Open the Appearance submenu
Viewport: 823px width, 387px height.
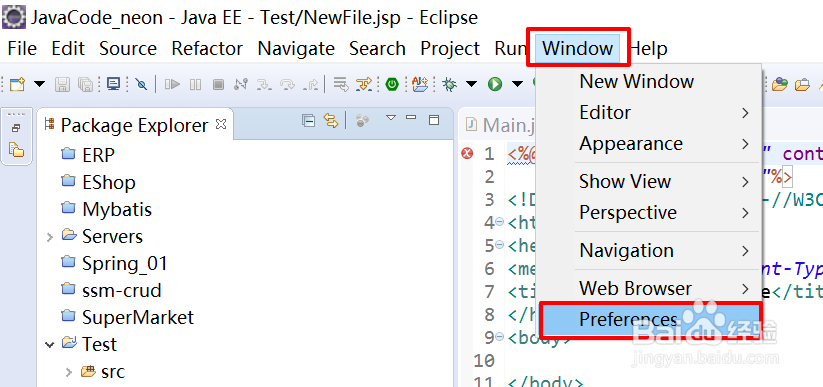point(648,143)
